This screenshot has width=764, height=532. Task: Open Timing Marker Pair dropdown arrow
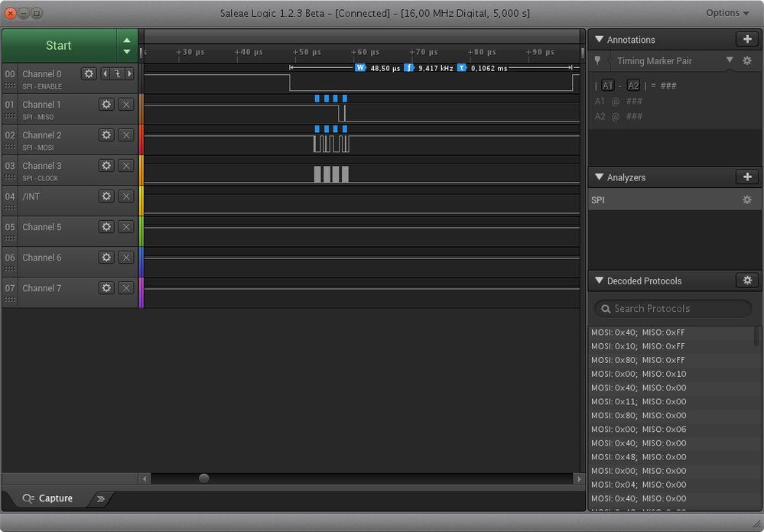tap(730, 60)
